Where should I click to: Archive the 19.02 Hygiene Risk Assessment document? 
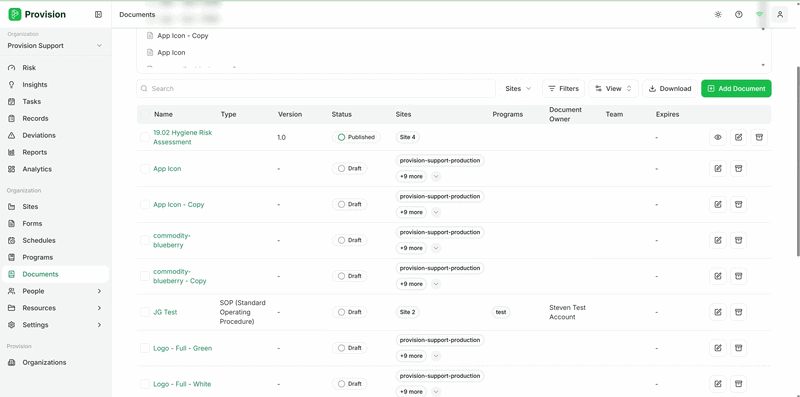click(x=759, y=137)
